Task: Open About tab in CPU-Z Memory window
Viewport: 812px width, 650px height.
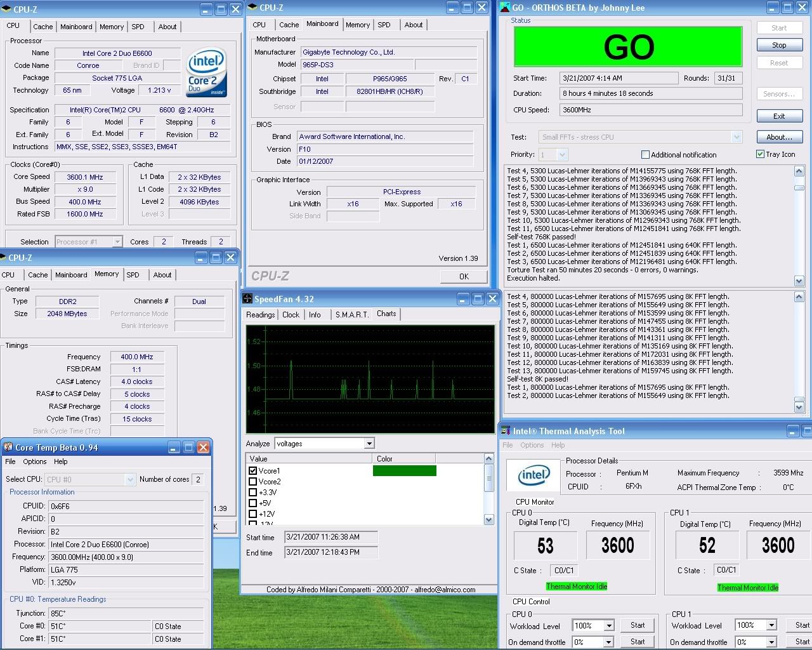Action: coord(162,275)
